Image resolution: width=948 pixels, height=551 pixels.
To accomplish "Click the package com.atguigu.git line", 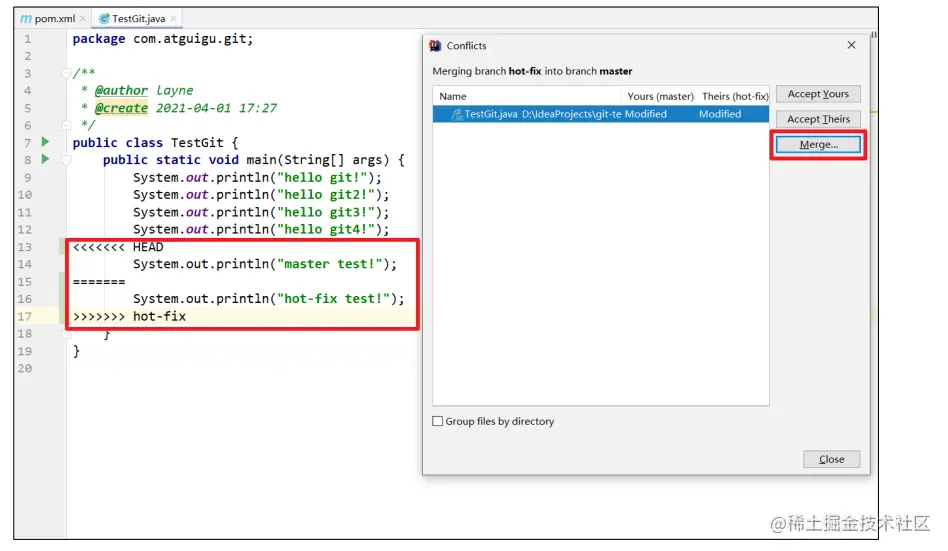I will 163,39.
